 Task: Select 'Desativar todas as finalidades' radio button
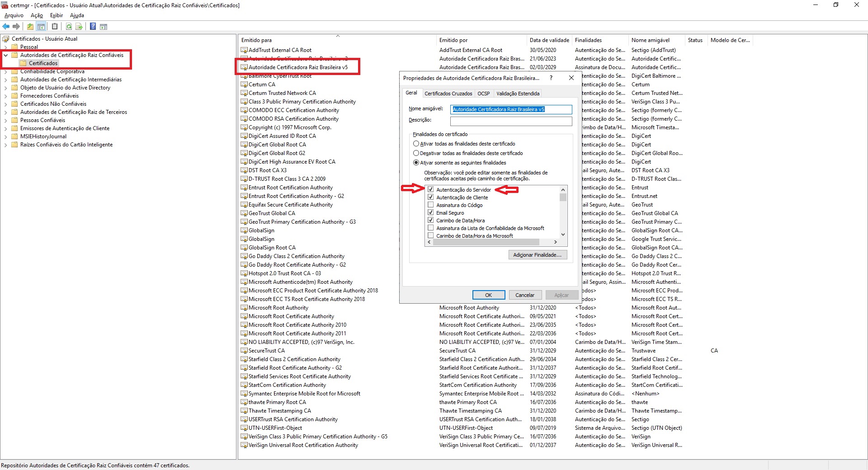(416, 153)
